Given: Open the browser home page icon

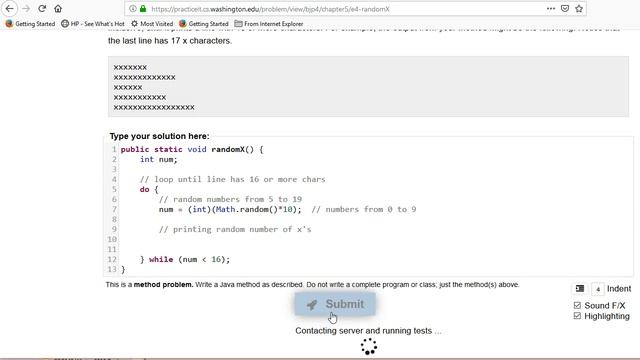Looking at the screenshot, I should [x=58, y=8].
